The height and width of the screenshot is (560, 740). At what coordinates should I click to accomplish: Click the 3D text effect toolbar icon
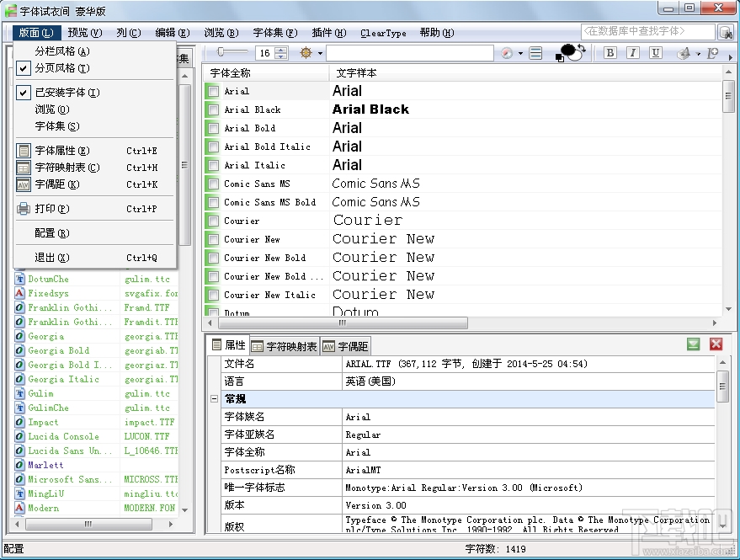coord(684,53)
